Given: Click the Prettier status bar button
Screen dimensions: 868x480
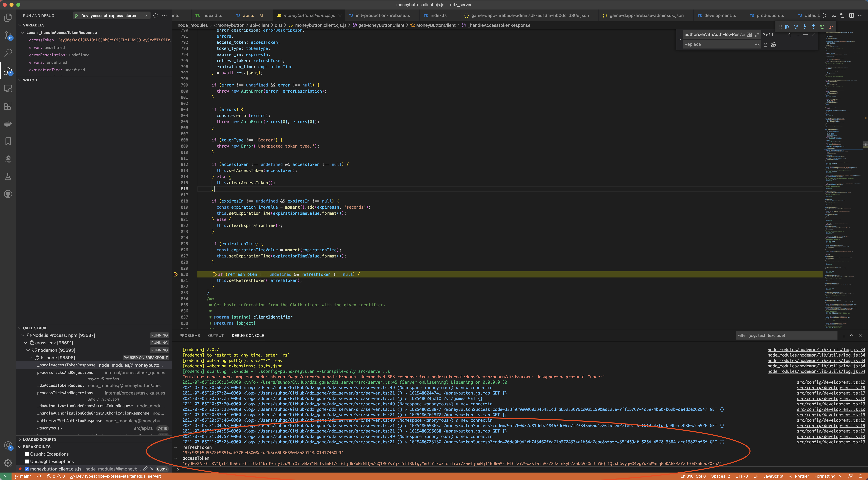Looking at the screenshot, I should pos(799,476).
